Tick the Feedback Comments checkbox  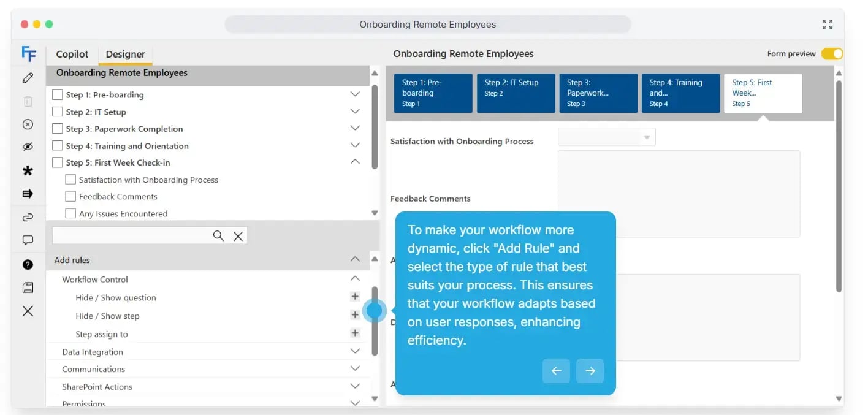70,197
